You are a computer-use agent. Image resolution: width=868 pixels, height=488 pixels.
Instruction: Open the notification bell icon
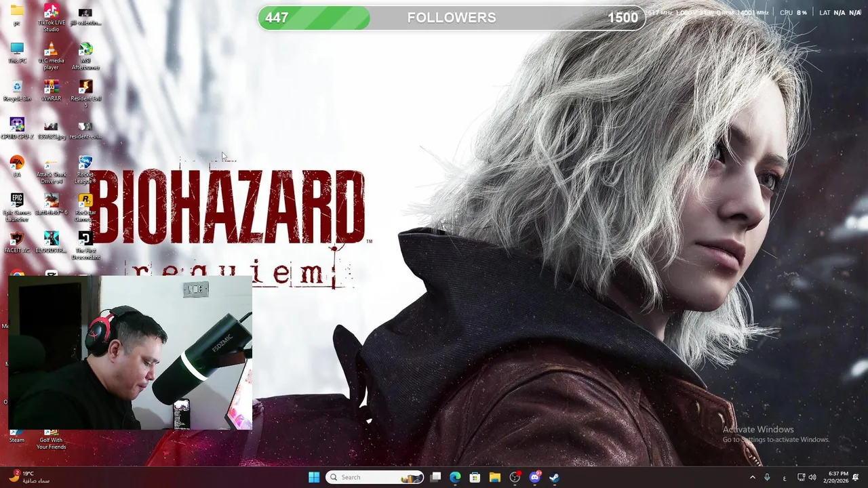click(x=856, y=477)
